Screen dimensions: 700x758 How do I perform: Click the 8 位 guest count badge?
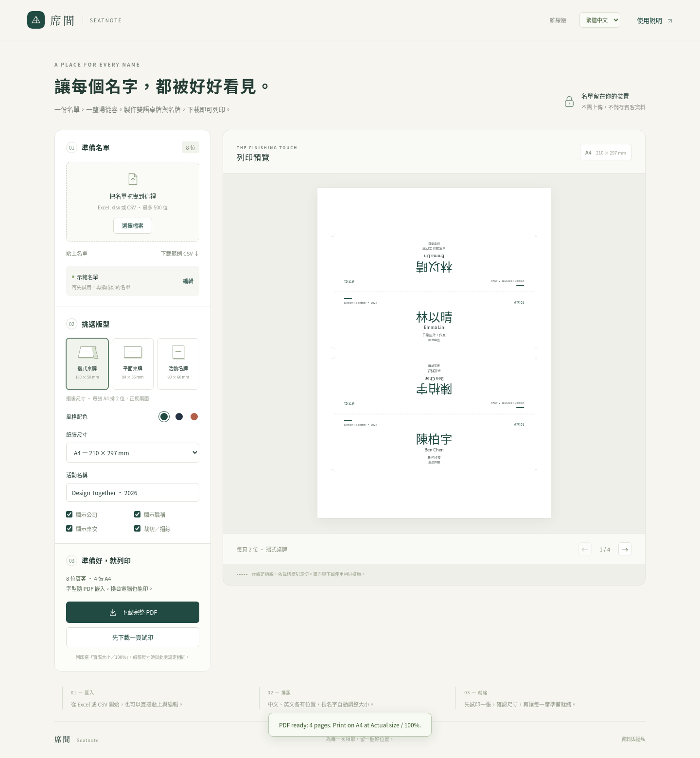(x=191, y=148)
